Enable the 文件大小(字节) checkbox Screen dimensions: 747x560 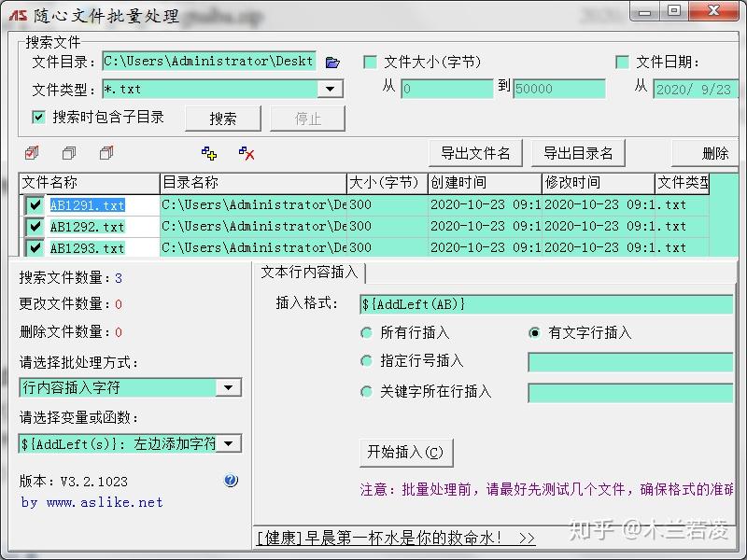pyautogui.click(x=370, y=59)
